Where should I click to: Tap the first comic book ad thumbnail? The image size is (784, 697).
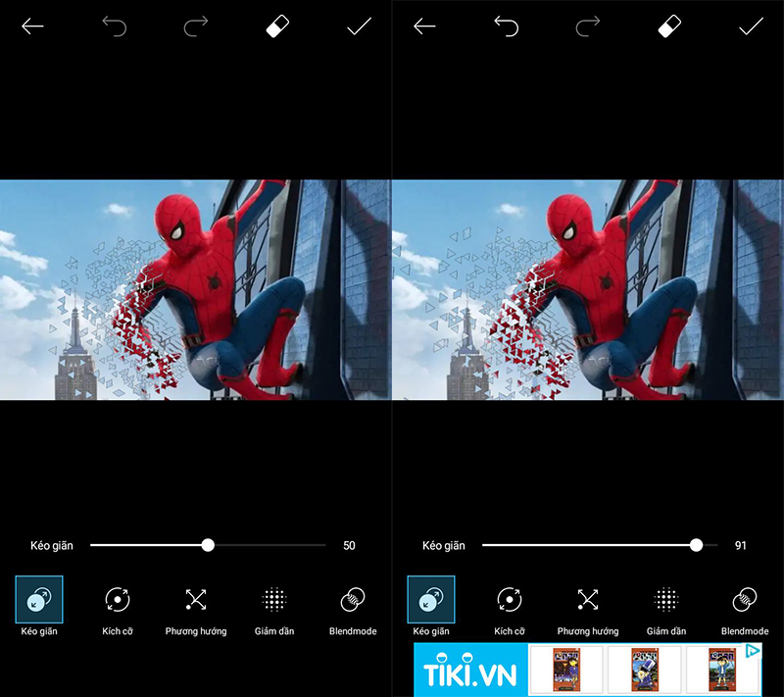(566, 670)
